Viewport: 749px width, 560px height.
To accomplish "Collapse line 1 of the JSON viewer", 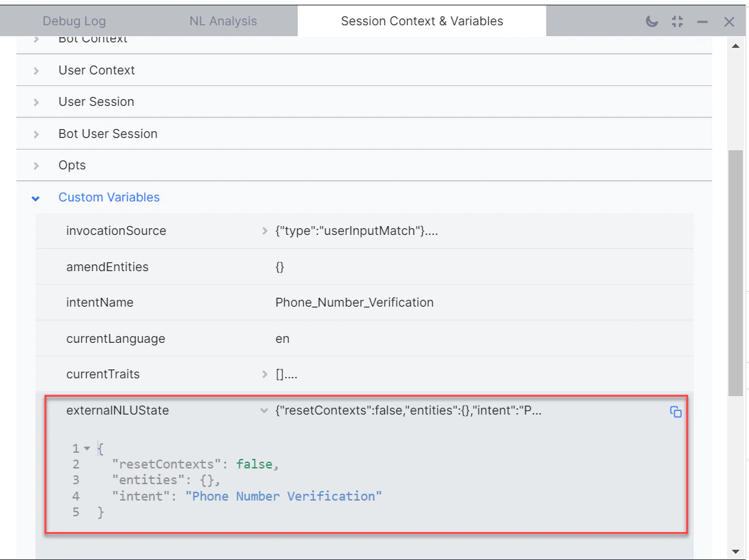I will point(86,448).
